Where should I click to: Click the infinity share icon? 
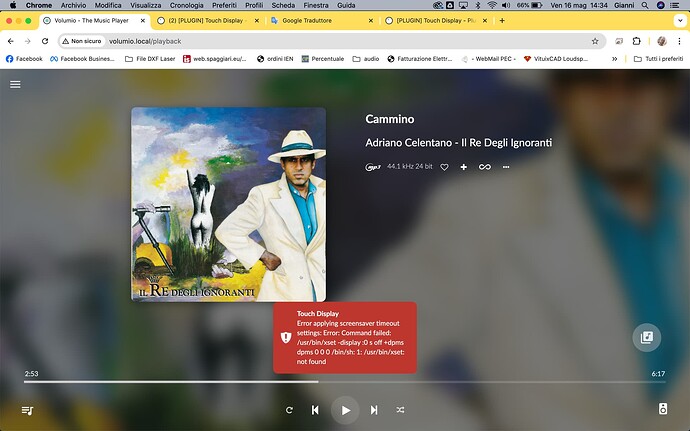(484, 167)
